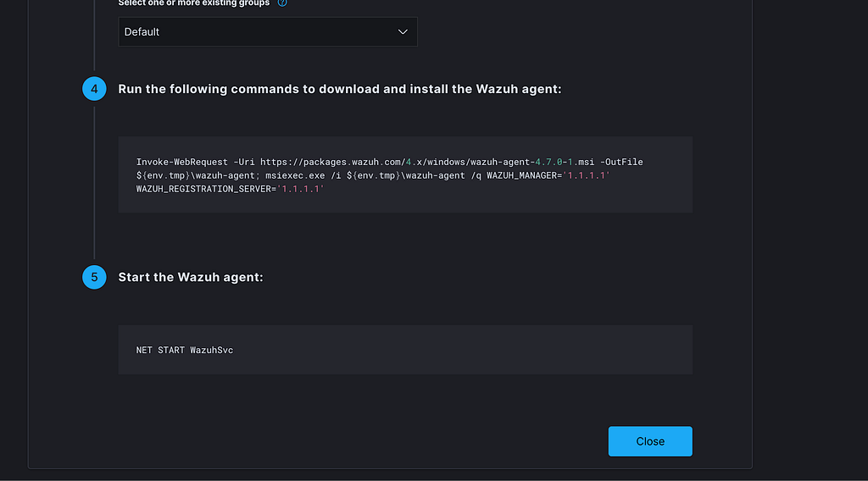Select the Invoke-WebRequest install command block
Viewport: 868px width, 481px height.
point(405,174)
